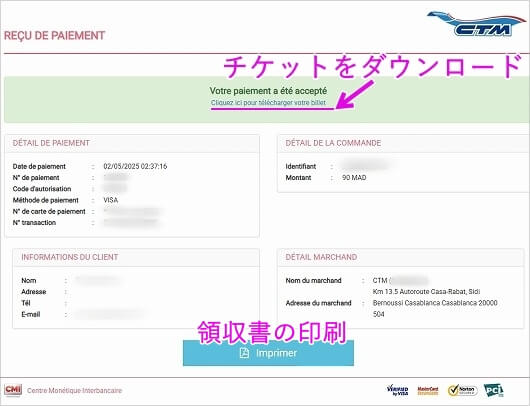Select the VISA payment method value
Viewport: 530px width, 406px height.
point(111,200)
